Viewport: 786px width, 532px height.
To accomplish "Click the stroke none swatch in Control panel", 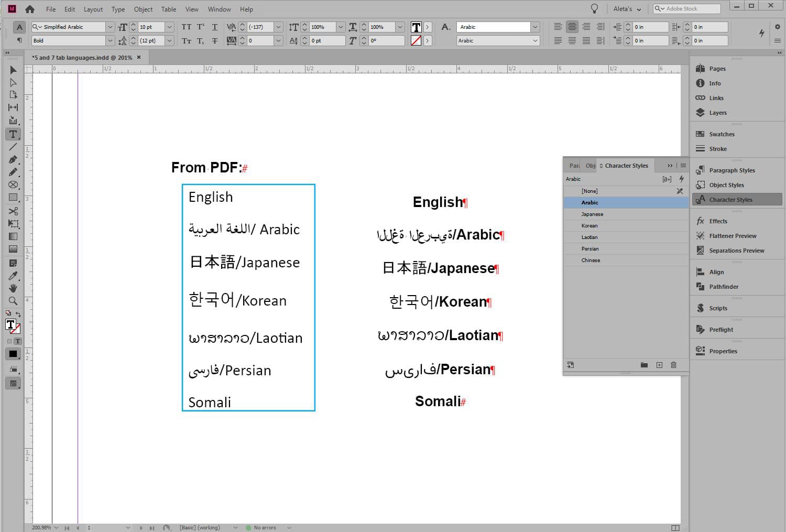I will coord(416,40).
